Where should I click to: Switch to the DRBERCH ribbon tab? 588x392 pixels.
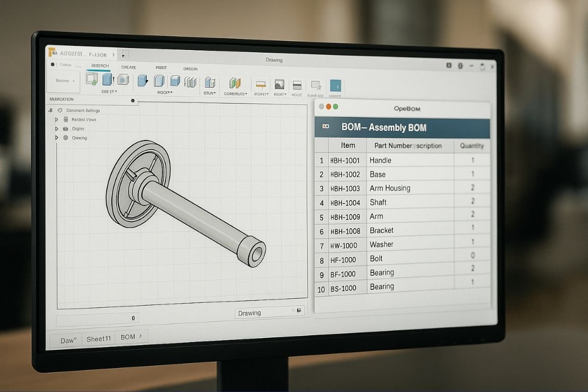click(100, 66)
